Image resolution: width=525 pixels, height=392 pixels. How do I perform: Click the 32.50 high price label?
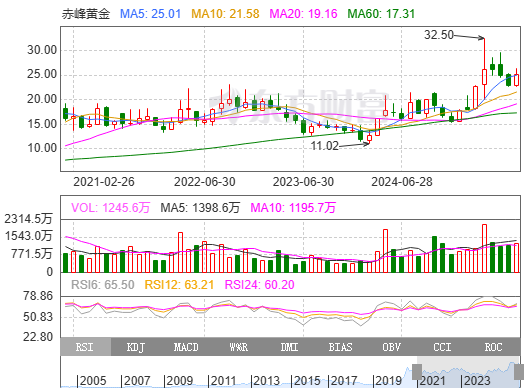point(439,35)
